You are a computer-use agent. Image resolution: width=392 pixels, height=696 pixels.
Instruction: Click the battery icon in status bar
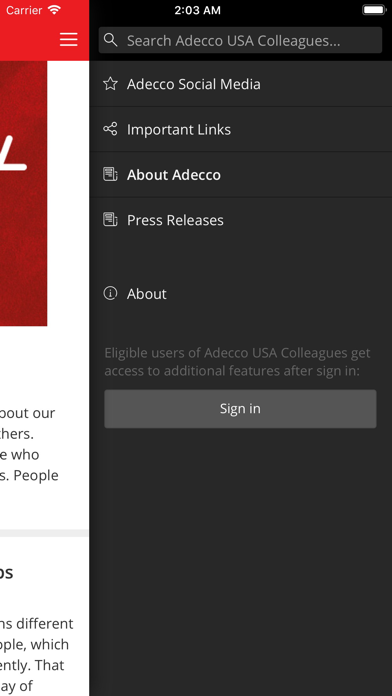click(x=374, y=10)
